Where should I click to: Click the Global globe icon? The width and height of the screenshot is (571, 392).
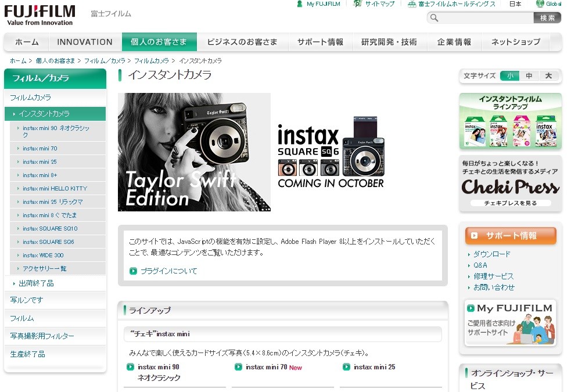pos(540,4)
